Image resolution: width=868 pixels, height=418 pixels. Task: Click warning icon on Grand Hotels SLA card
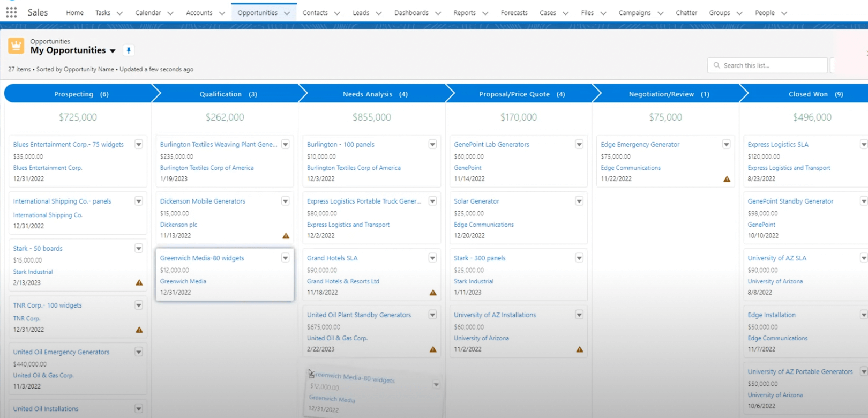coord(433,293)
